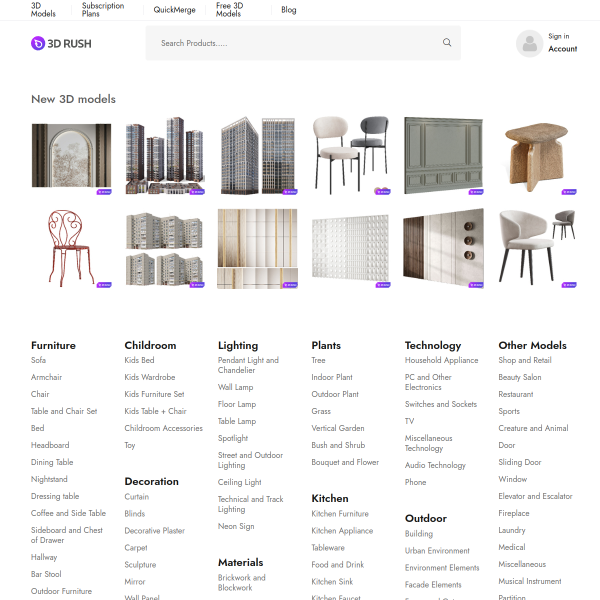The image size is (600, 600).
Task: Open the Plants category heading
Action: [x=326, y=345]
